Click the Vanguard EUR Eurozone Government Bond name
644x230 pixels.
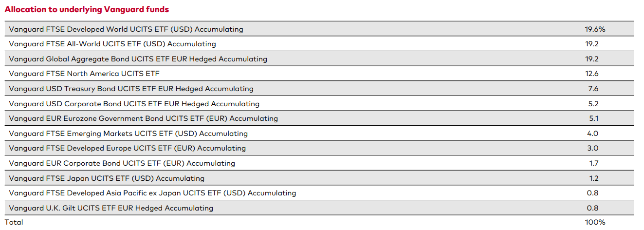pos(144,118)
